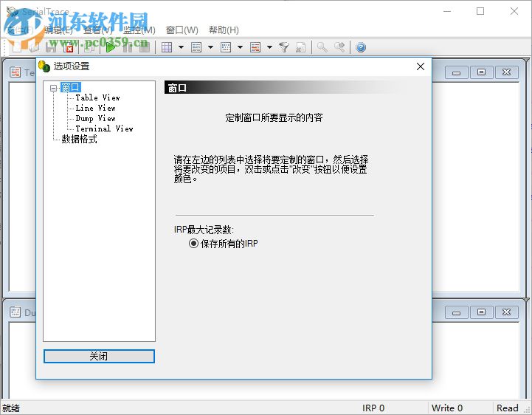Screen dimensions: 532x415
Task: Open dropdown arrow next to Dump View icon
Action: (241, 47)
